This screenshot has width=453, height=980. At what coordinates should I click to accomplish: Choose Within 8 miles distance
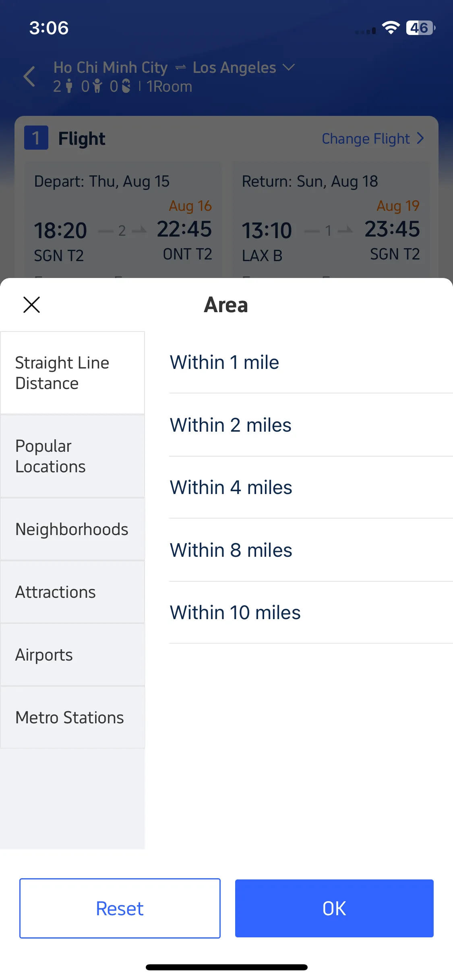311,550
